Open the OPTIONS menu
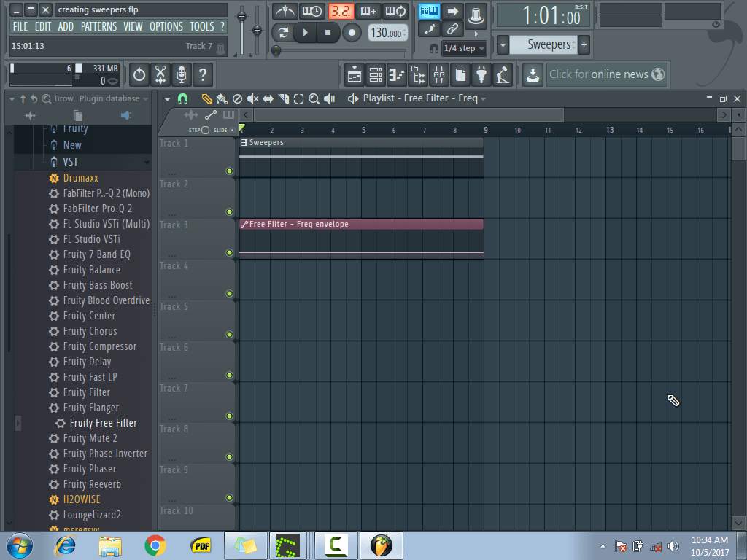Image resolution: width=747 pixels, height=560 pixels. point(166,27)
